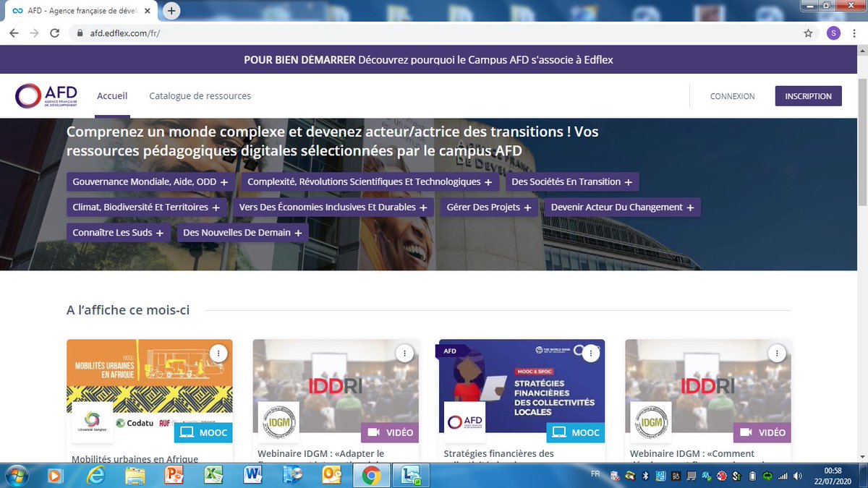Open Windows Start menu
The width and height of the screenshot is (868, 488).
(x=16, y=475)
